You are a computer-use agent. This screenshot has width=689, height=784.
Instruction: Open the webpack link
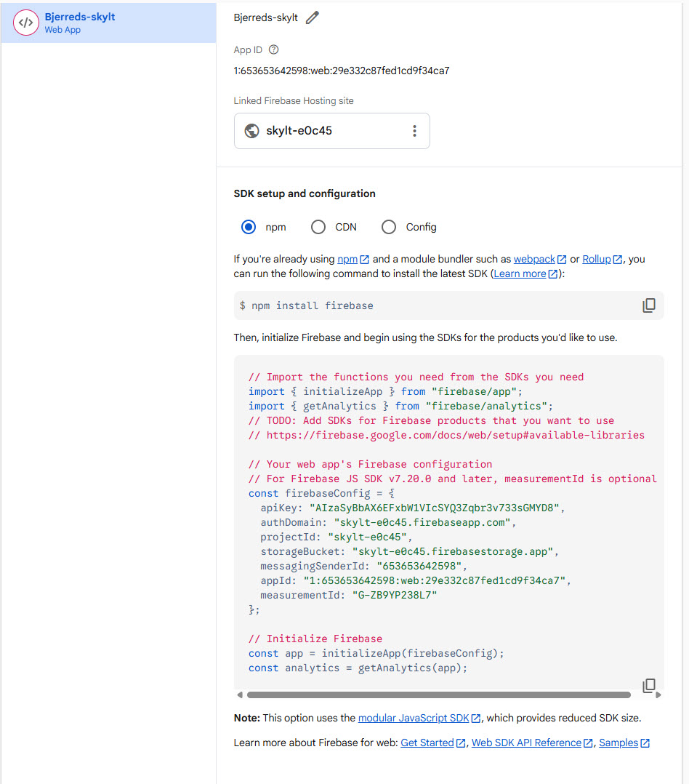(534, 259)
